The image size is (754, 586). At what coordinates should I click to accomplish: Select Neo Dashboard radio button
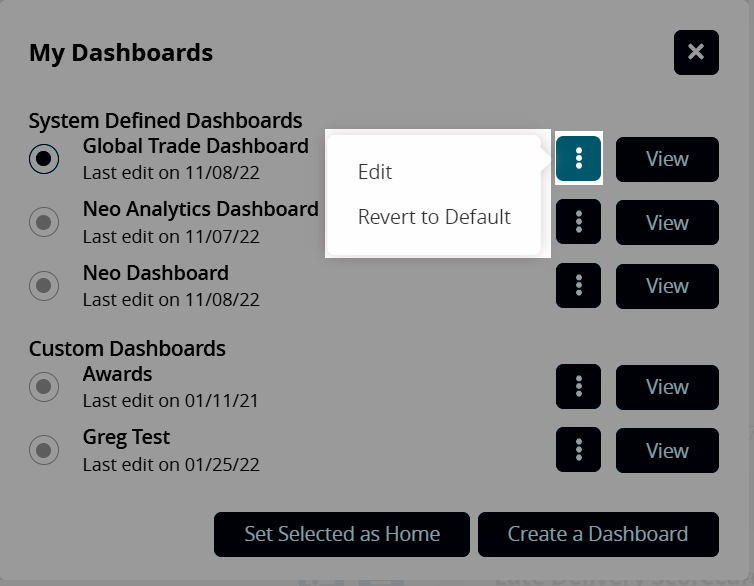click(x=44, y=286)
